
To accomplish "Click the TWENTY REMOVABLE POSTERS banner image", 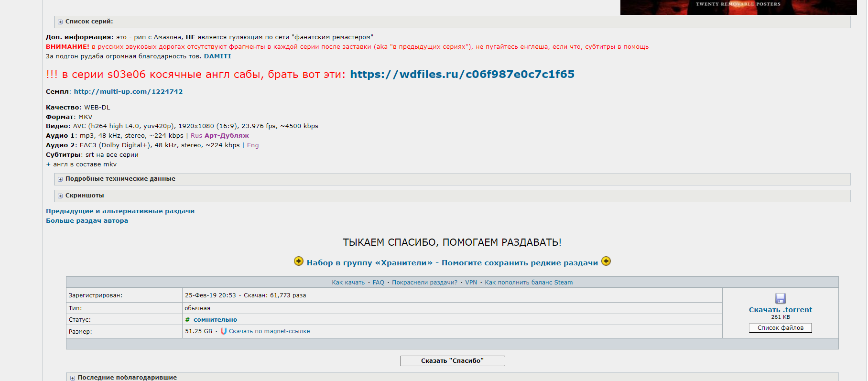I will point(738,7).
